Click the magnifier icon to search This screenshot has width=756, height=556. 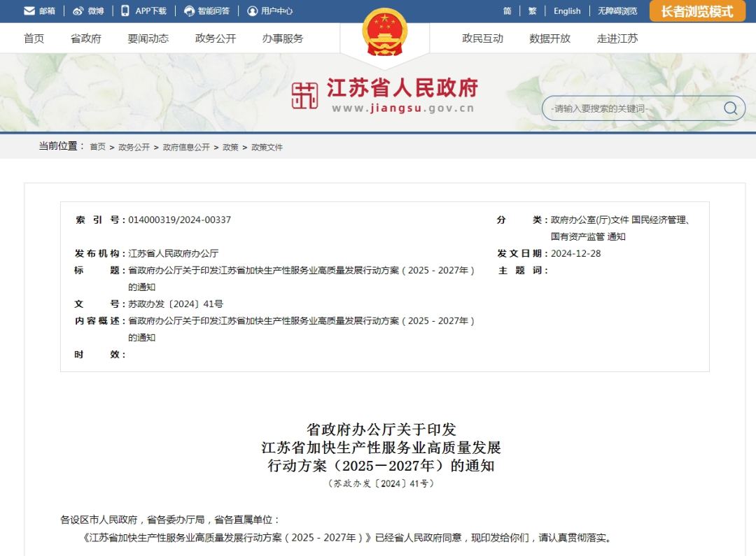(x=730, y=108)
